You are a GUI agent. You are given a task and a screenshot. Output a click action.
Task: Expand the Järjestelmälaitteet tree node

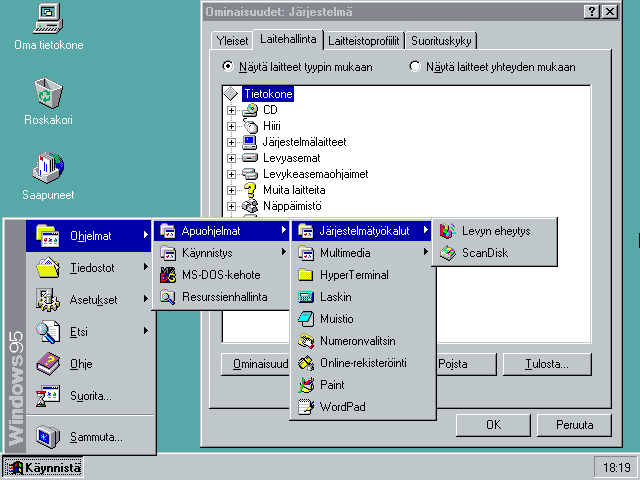pos(231,142)
